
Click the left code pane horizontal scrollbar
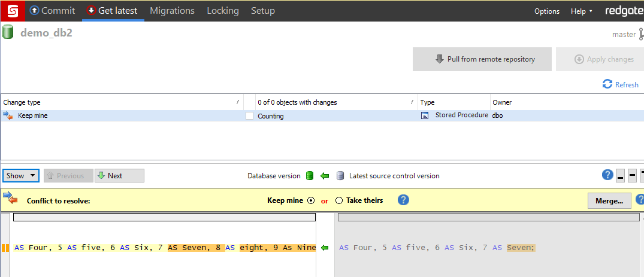click(164, 217)
